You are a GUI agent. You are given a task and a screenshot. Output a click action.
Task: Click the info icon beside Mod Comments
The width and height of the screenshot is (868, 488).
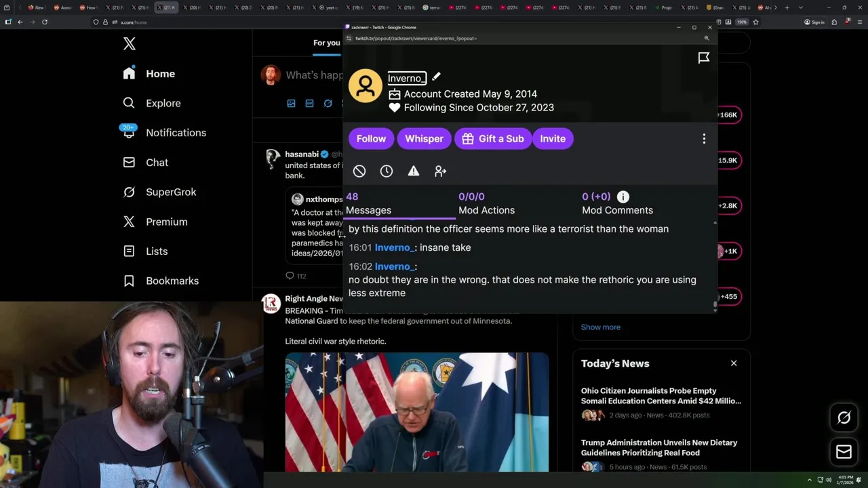click(623, 197)
